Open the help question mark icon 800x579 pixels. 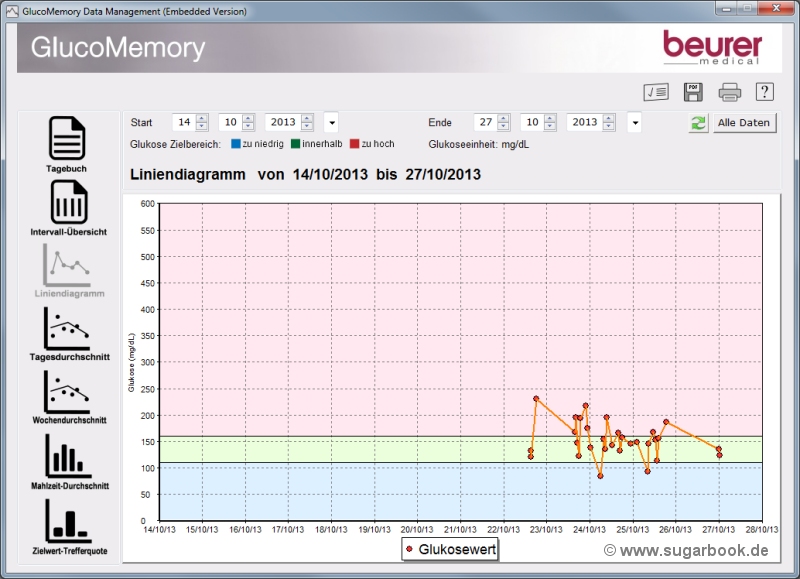764,92
